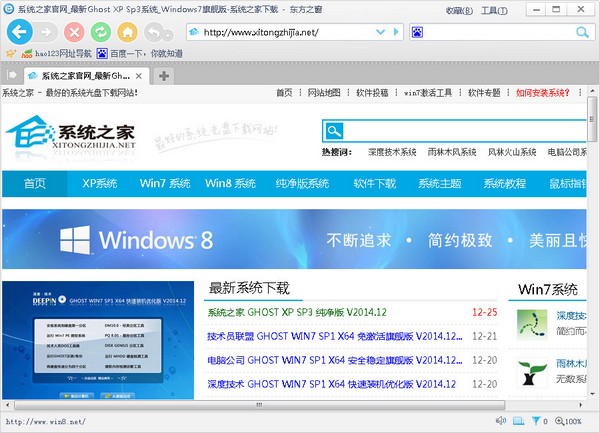Click the 深度技术 green logo thumbnail
The width and height of the screenshot is (600, 433).
click(532, 324)
